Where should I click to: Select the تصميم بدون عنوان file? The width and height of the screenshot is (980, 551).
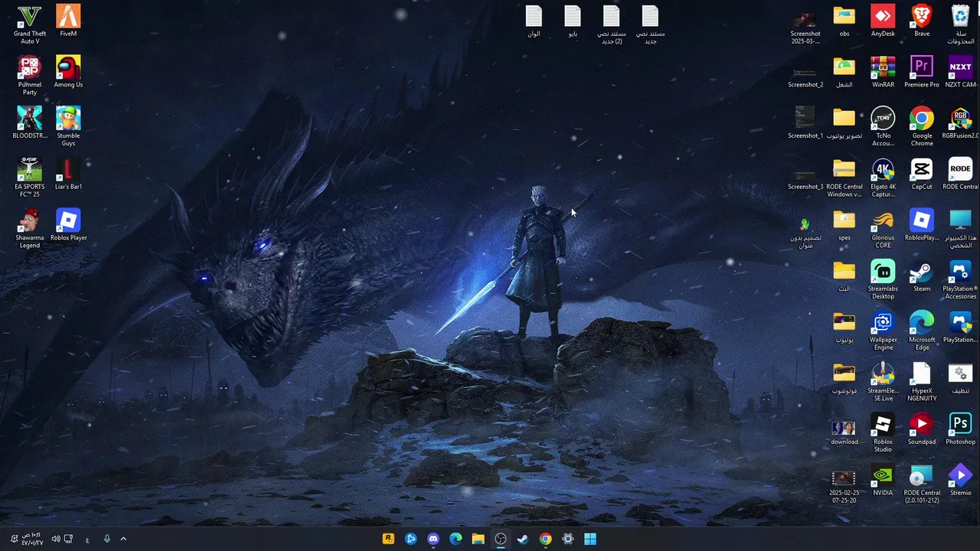[x=805, y=232]
